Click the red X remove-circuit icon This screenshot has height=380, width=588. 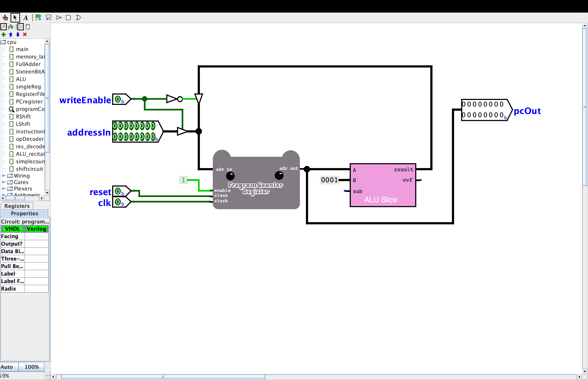[25, 34]
